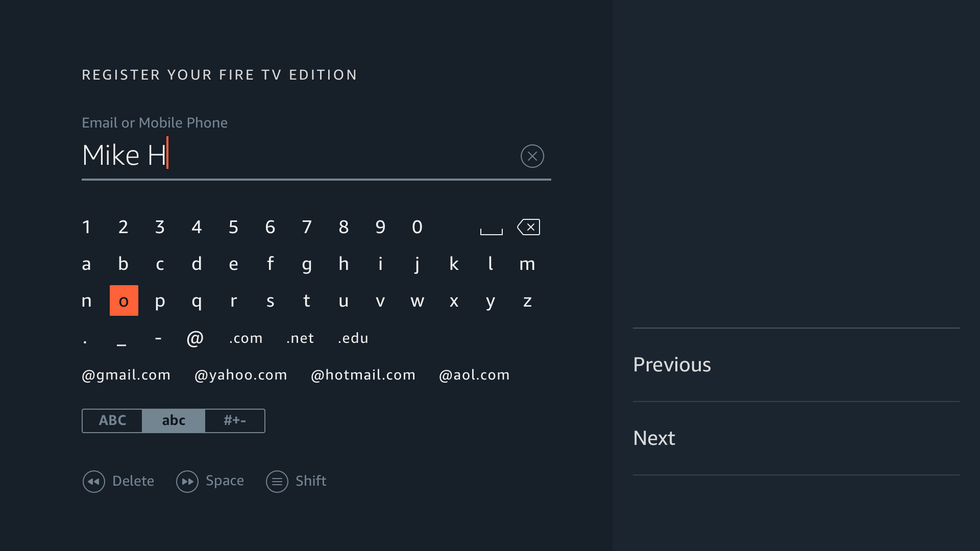980x551 pixels.
Task: Clear the email text field
Action: pyautogui.click(x=532, y=156)
